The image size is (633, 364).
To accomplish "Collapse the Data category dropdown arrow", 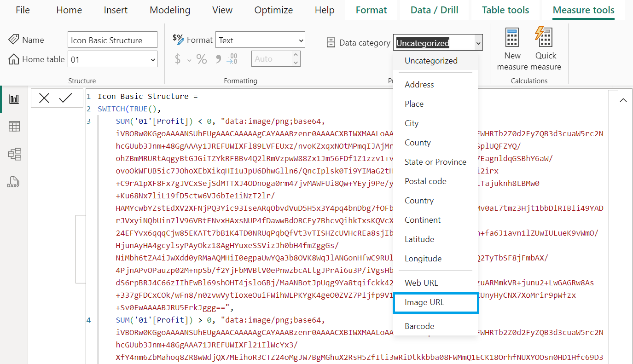I will click(478, 43).
